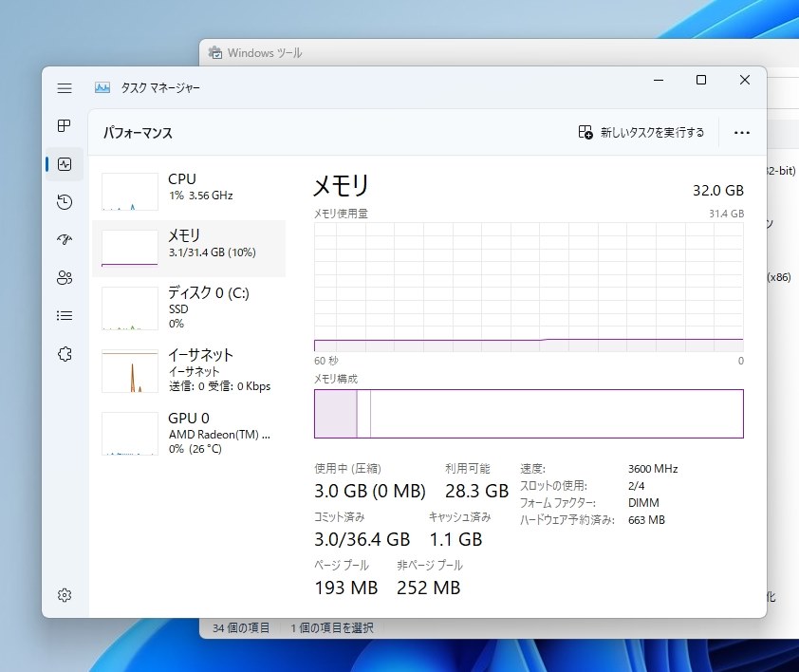Image resolution: width=799 pixels, height=672 pixels.
Task: Click the 252 MB non-paged pool value
Action: pyautogui.click(x=429, y=588)
